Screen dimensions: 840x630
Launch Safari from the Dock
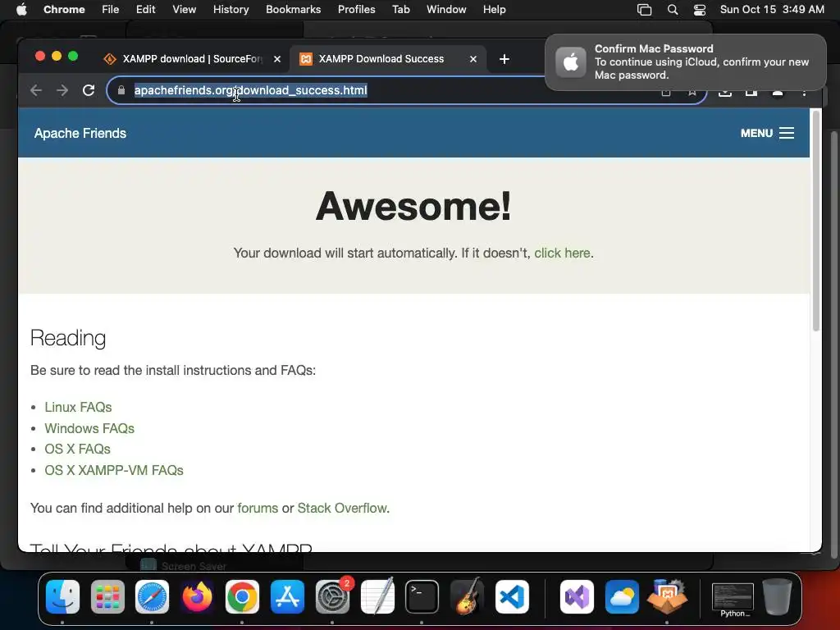[152, 597]
